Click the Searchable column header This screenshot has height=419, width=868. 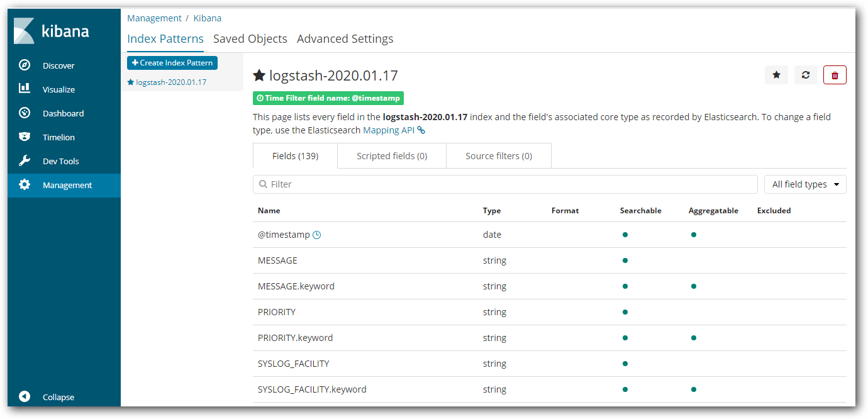(x=641, y=211)
